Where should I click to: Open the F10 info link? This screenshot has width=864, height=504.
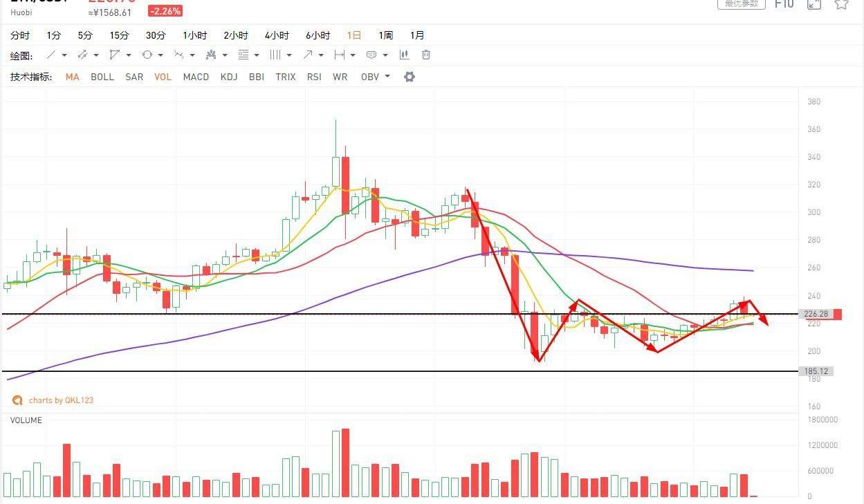(784, 4)
